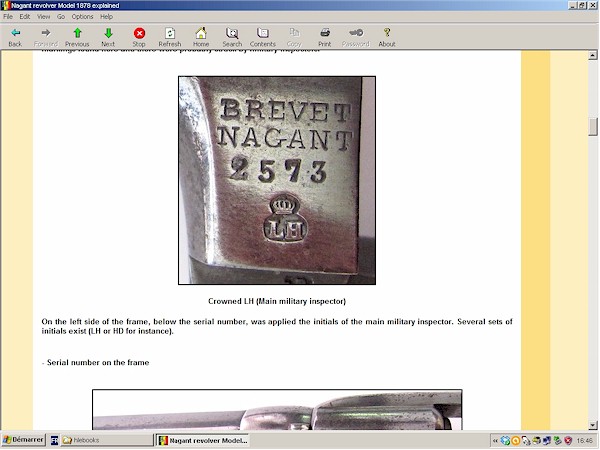Go back using the Back arrow
The image size is (600, 450).
[x=15, y=37]
